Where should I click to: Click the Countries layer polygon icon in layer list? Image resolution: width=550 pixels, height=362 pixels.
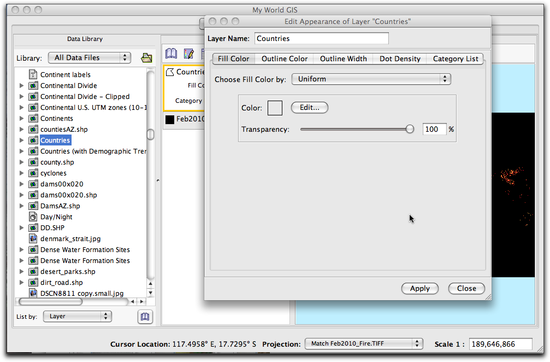170,72
